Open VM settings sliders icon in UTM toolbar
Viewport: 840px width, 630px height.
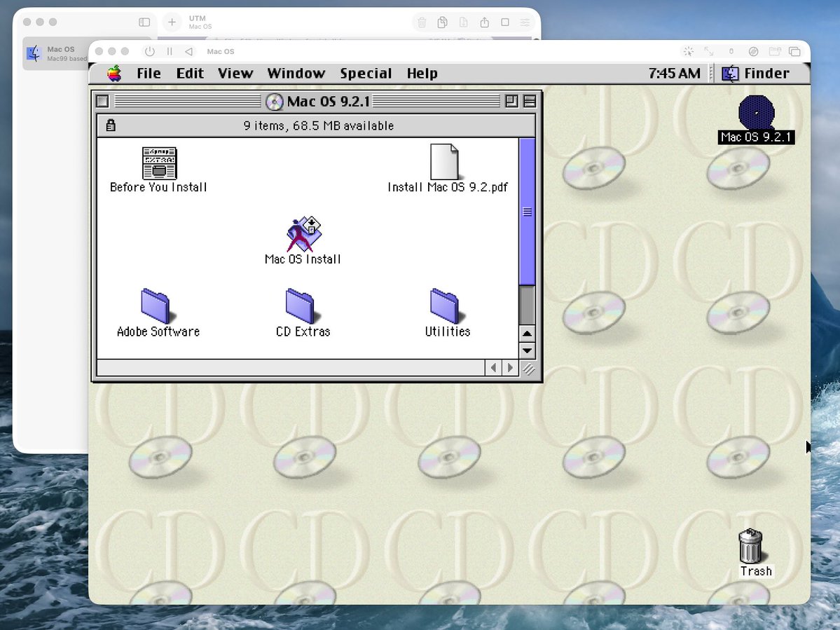[525, 22]
